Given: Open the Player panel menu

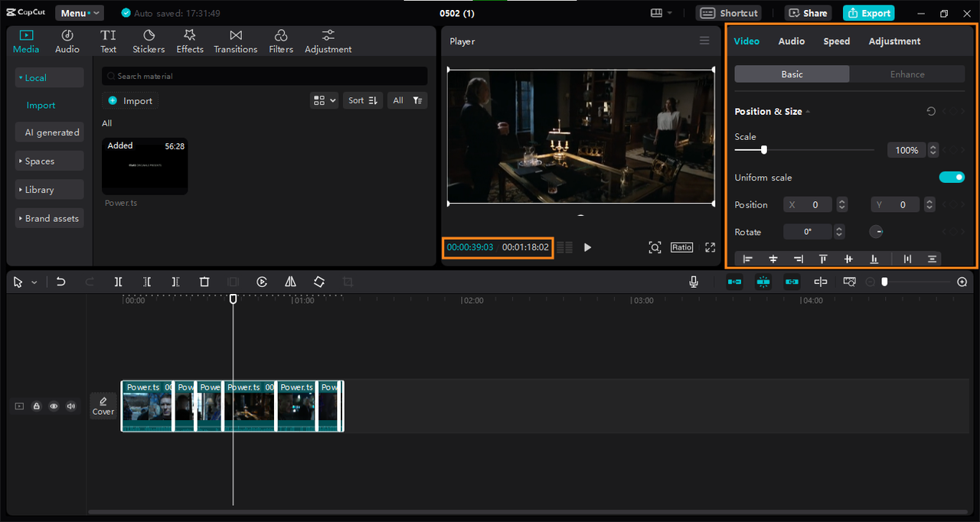Looking at the screenshot, I should 704,41.
